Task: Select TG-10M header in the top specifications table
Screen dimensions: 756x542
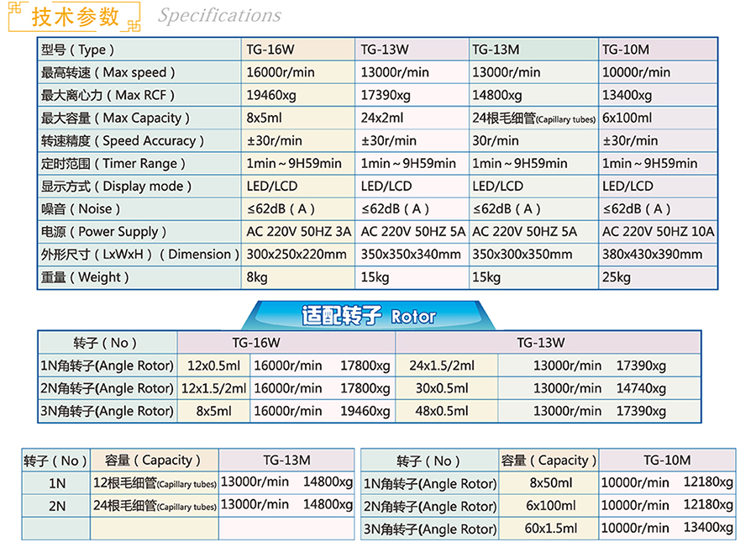Action: (x=626, y=50)
